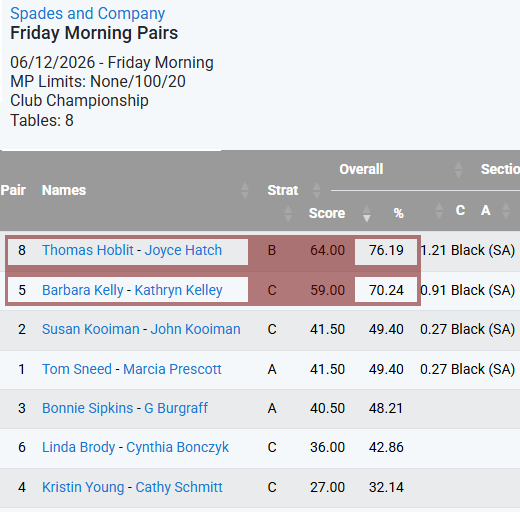Open Joyce Hatch player link
Viewport: 520px width, 512px height.
[183, 250]
